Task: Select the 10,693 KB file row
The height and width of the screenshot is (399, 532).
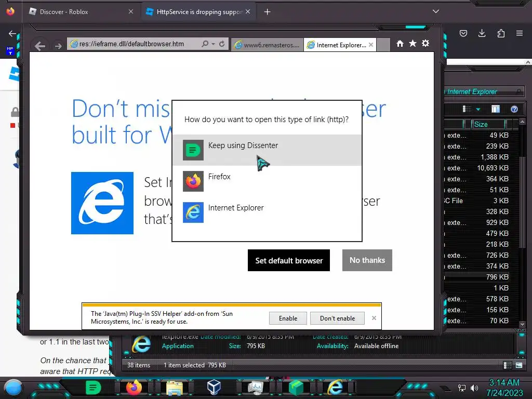Action: pyautogui.click(x=478, y=168)
